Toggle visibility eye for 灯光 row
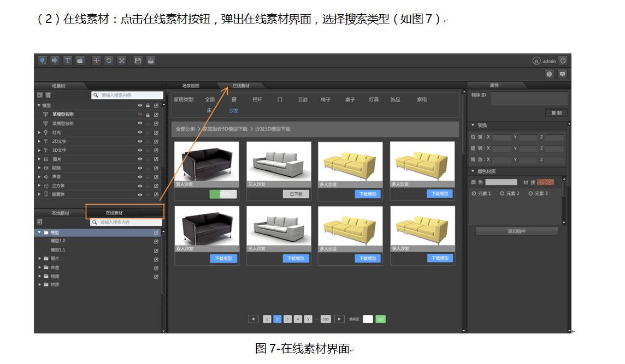The height and width of the screenshot is (364, 625). [x=140, y=133]
